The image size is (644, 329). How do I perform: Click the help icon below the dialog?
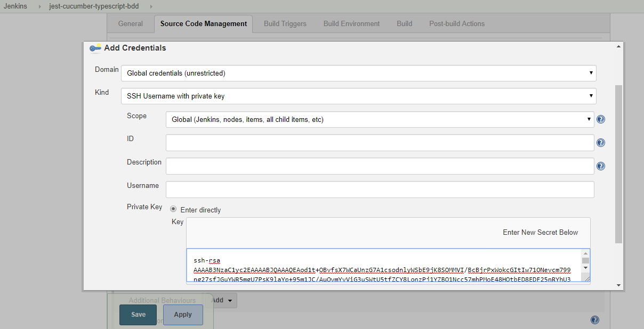[595, 320]
